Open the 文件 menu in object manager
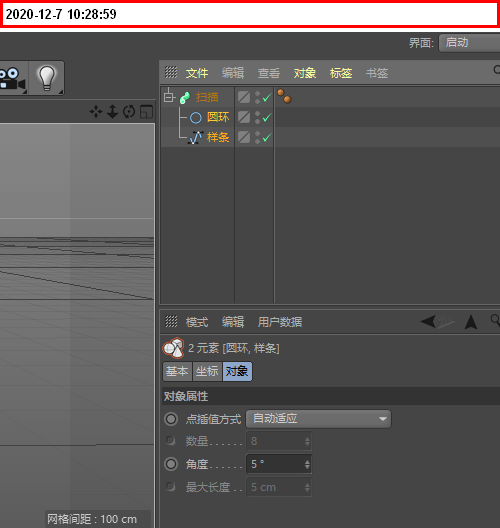The width and height of the screenshot is (500, 528). [197, 73]
